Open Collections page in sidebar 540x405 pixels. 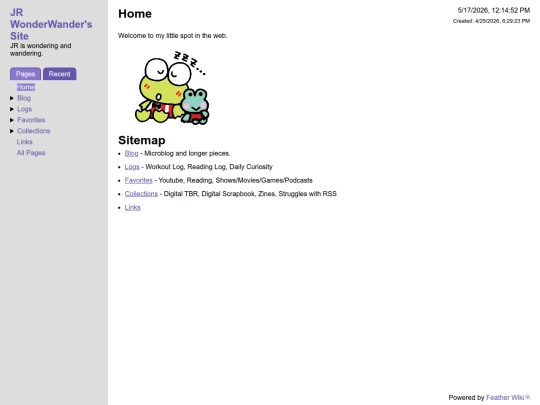pyautogui.click(x=34, y=131)
